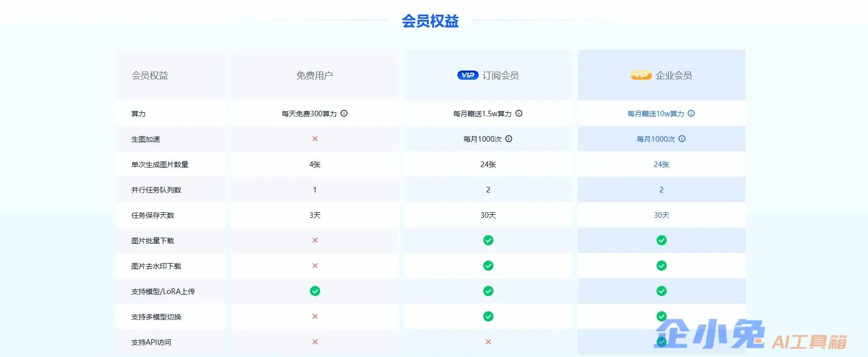Click blue 每月1000次 in 企业会员 column
The width and height of the screenshot is (868, 357).
(x=656, y=139)
